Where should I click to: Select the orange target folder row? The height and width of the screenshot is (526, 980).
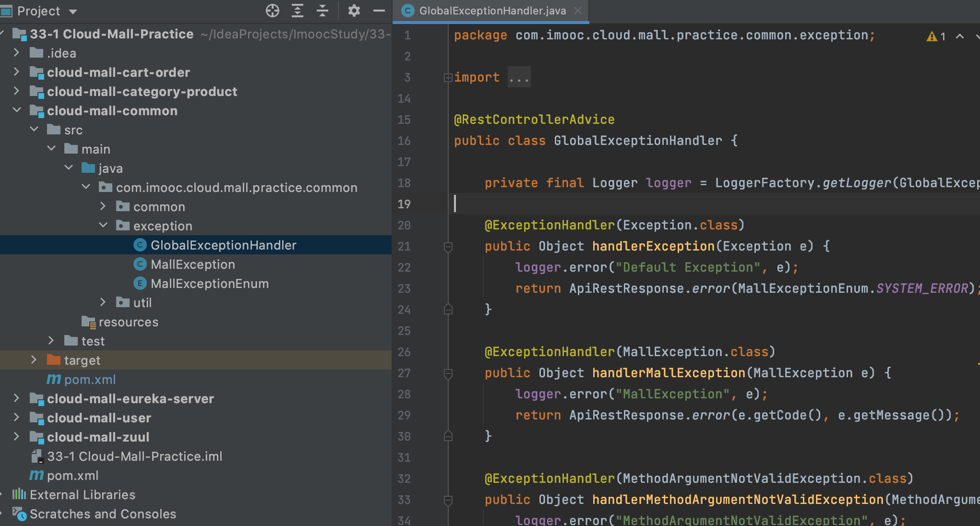tap(195, 360)
